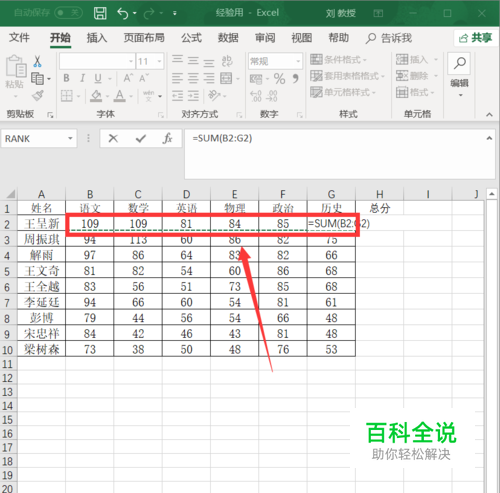Click the Orientation text angle icon

tap(214, 96)
